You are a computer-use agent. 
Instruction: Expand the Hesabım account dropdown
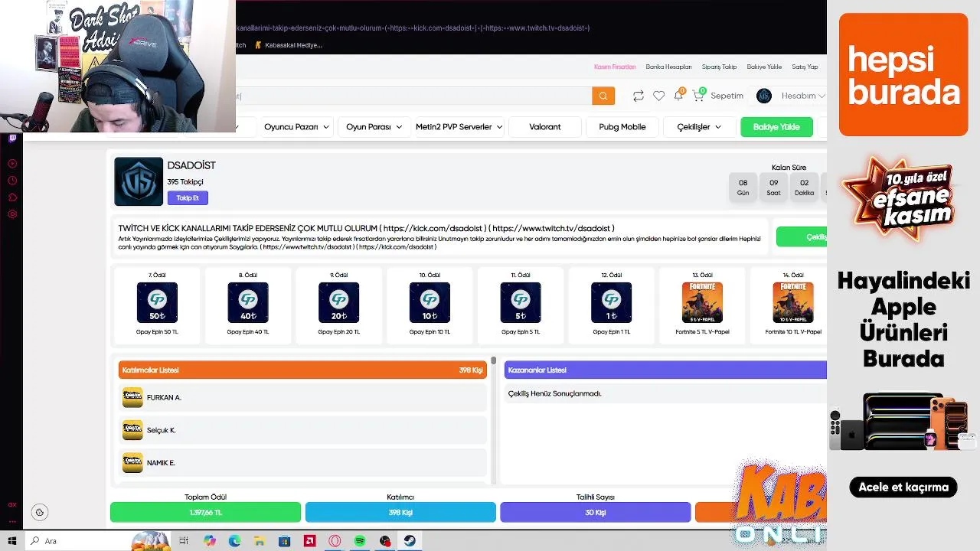pos(803,96)
